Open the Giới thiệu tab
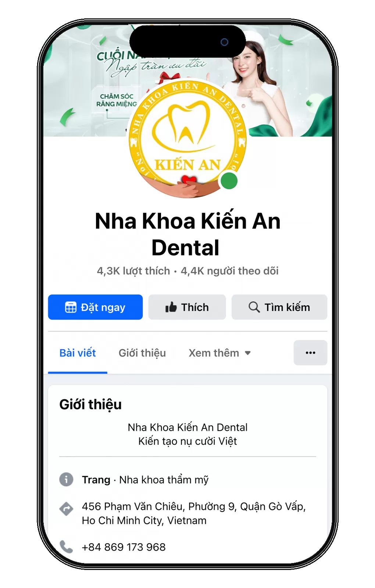This screenshot has height=588, width=375. 142,353
